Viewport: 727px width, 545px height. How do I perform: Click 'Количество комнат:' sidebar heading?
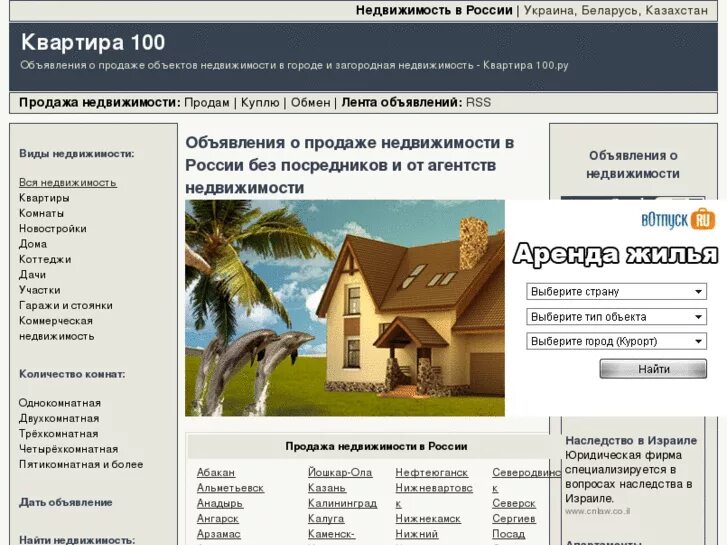tap(72, 374)
